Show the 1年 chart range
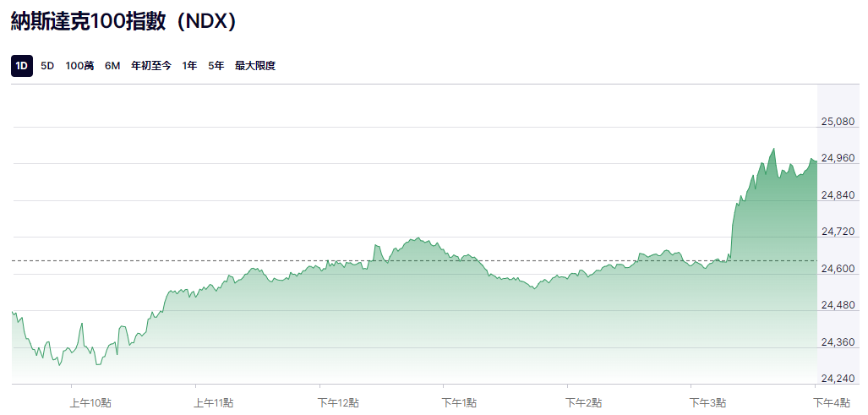Screen dimensions: 868x415 coord(190,66)
